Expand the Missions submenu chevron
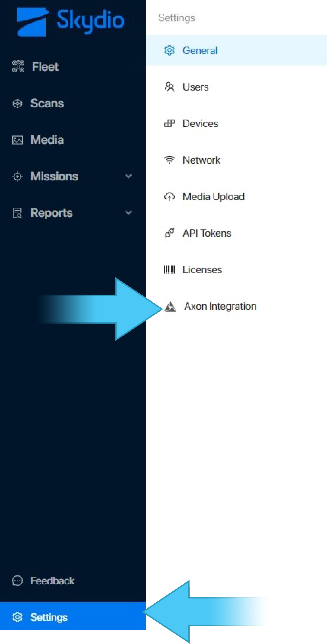The width and height of the screenshot is (327, 644). (x=128, y=176)
